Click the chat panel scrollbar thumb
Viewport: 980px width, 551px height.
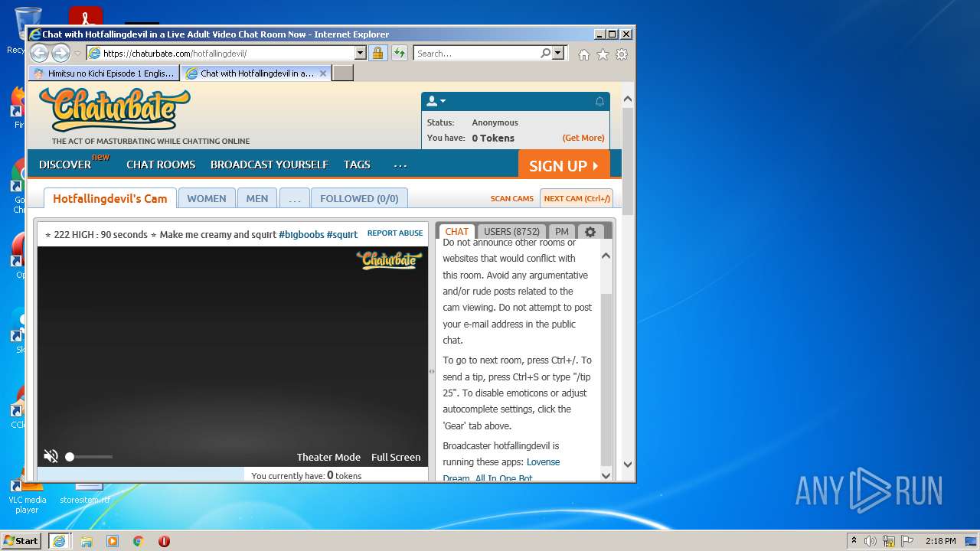[606, 379]
